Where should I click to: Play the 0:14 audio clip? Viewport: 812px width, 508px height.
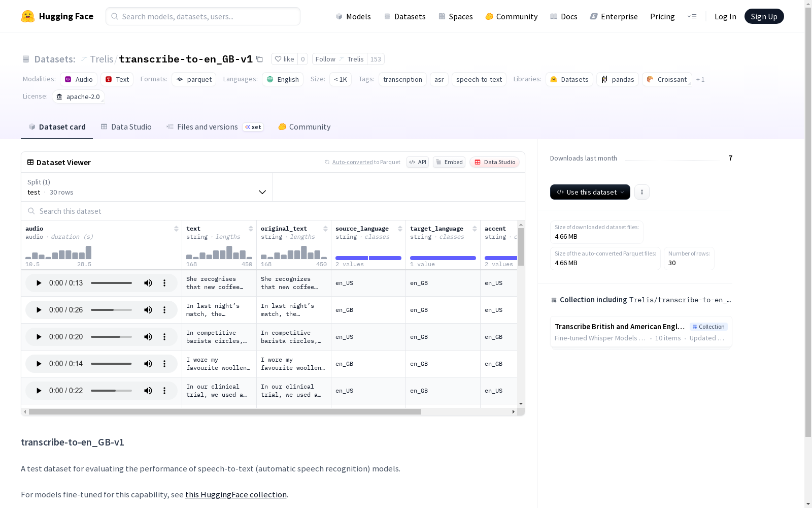[x=39, y=364]
